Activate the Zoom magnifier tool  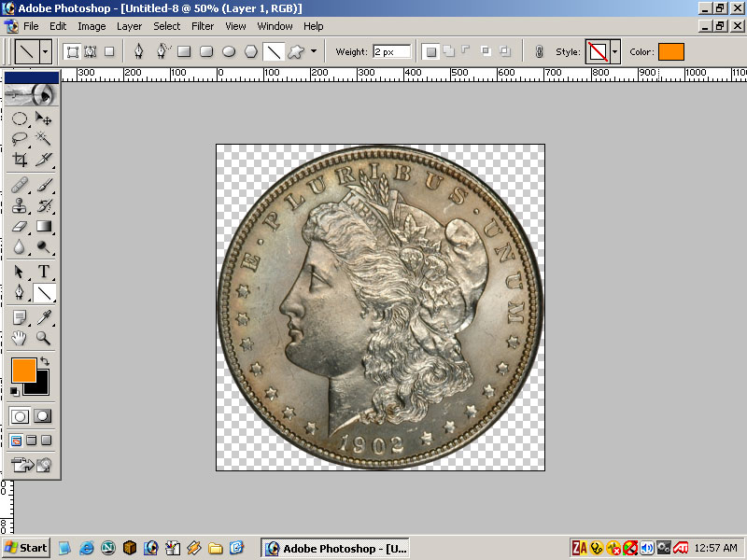43,338
